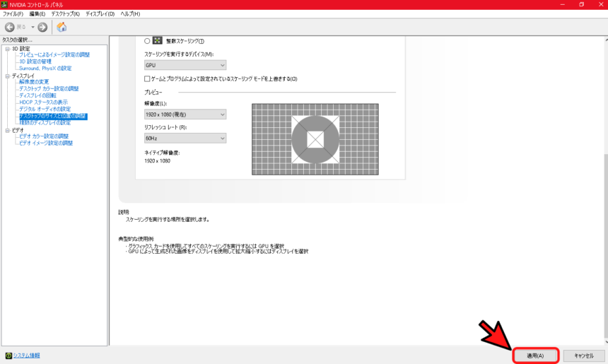
Task: Click the ネイティブ解像度: label
Action: pos(162,153)
